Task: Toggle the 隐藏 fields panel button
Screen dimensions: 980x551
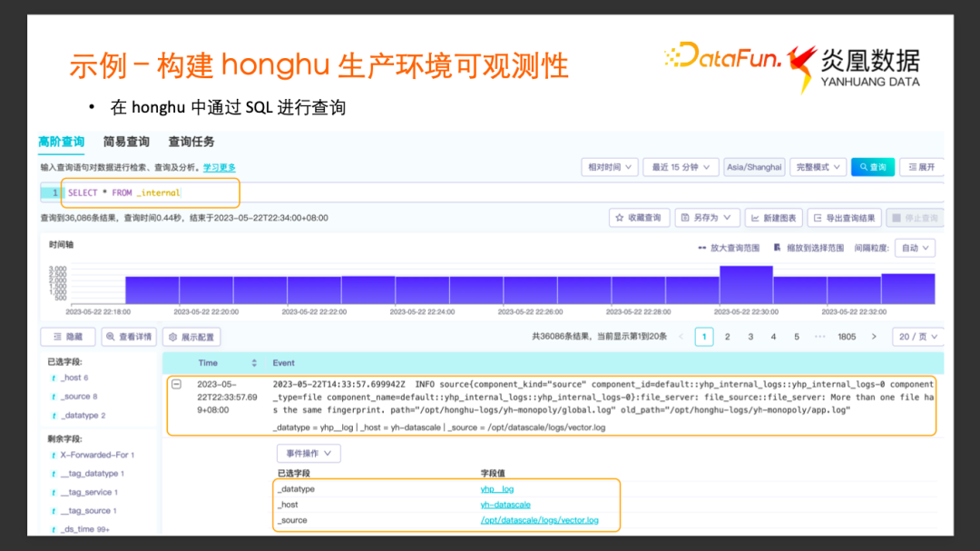Action: point(68,337)
